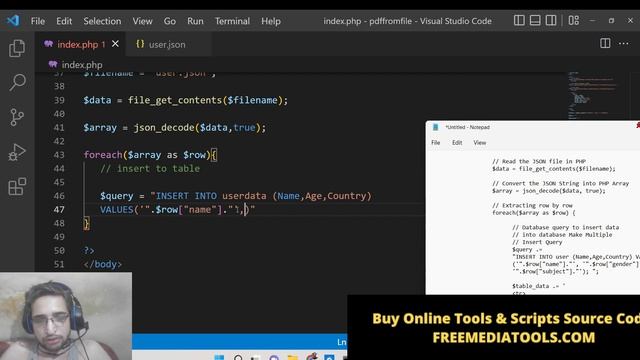Open the View menu in Notepad

coord(480,142)
